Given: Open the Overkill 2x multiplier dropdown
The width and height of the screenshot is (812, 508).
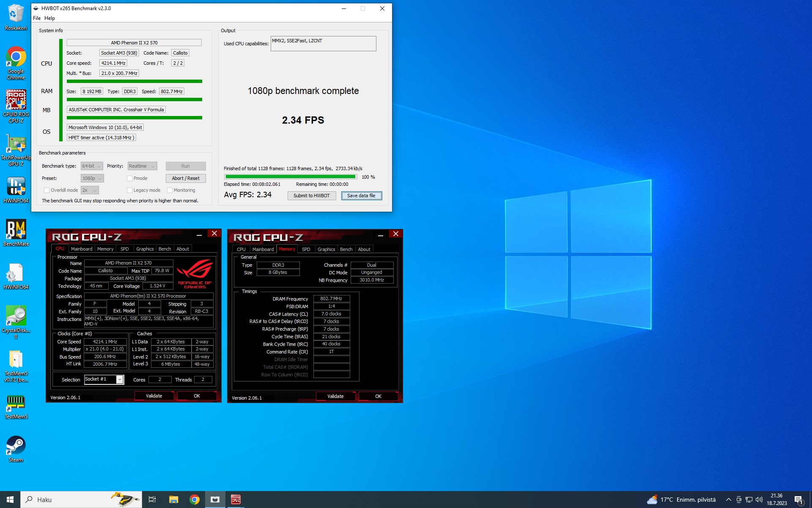Looking at the screenshot, I should point(90,190).
